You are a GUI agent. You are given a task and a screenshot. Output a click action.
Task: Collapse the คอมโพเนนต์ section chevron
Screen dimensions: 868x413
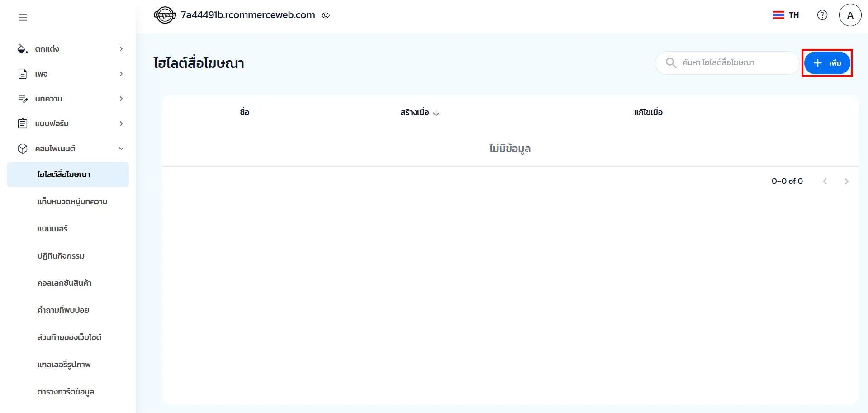[121, 149]
